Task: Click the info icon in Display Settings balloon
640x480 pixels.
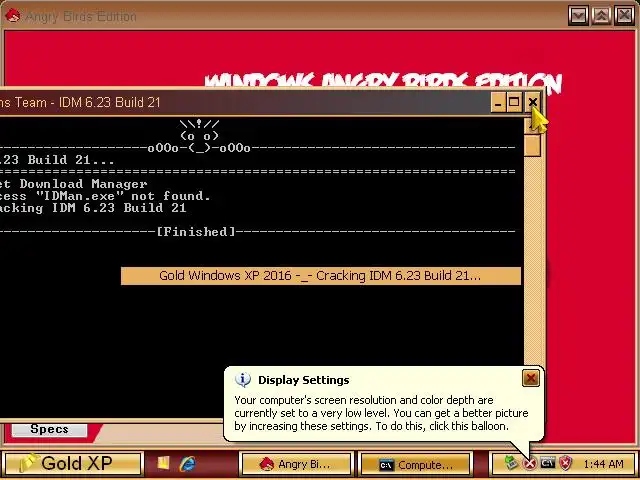Action: coord(243,380)
